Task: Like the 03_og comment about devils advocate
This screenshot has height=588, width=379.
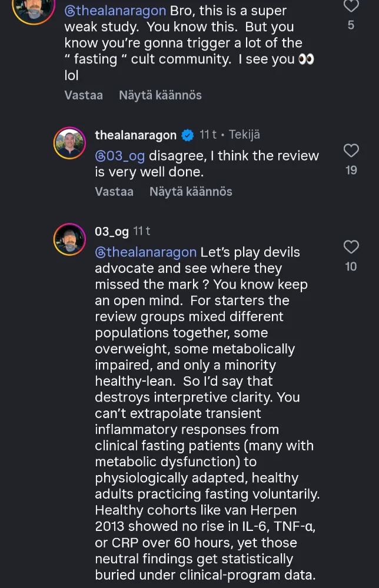Action: click(351, 247)
